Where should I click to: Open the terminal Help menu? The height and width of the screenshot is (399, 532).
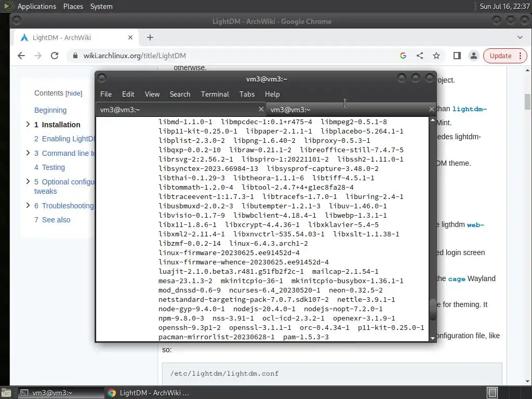tap(272, 95)
